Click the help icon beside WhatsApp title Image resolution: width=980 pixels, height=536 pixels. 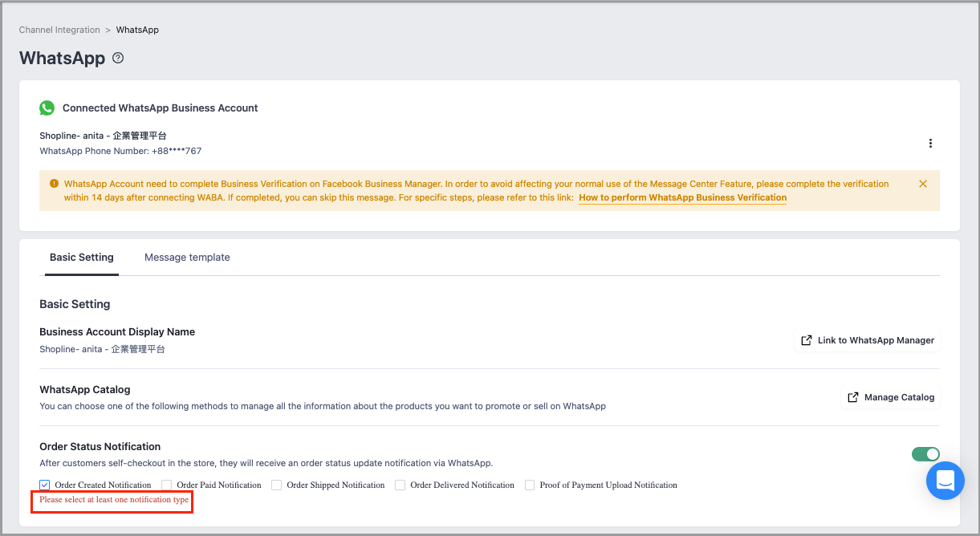tap(118, 58)
